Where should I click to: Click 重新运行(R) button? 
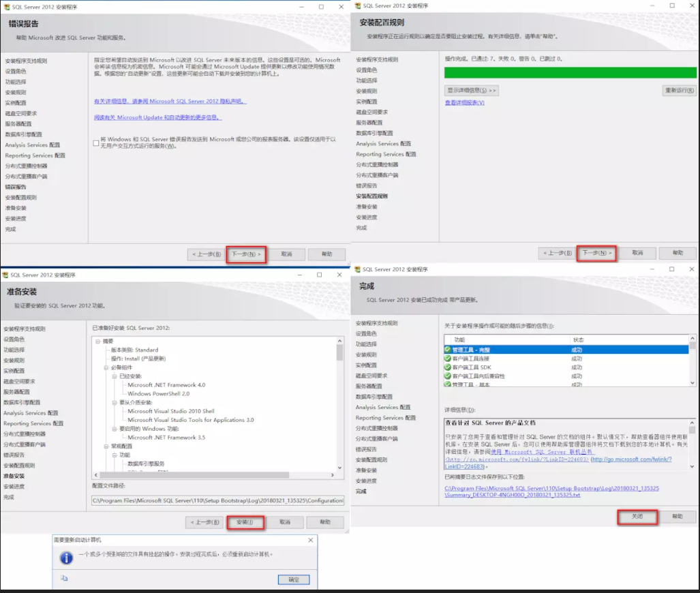point(679,90)
